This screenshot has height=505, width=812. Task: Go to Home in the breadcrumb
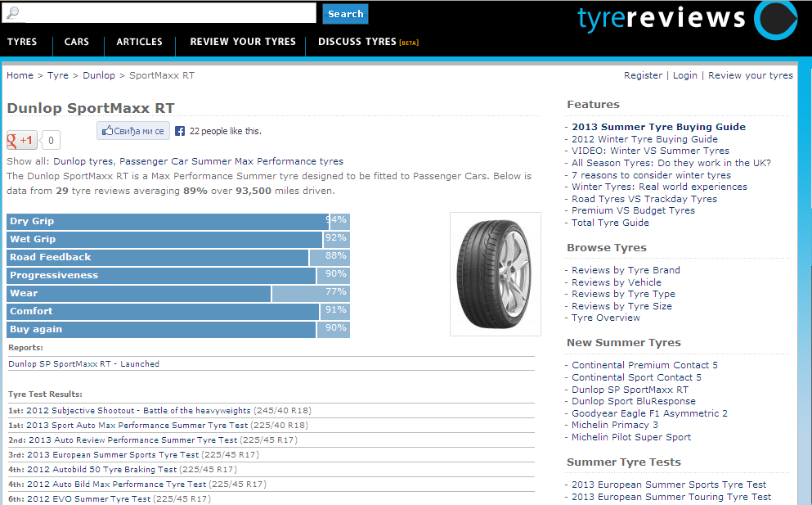[x=20, y=75]
